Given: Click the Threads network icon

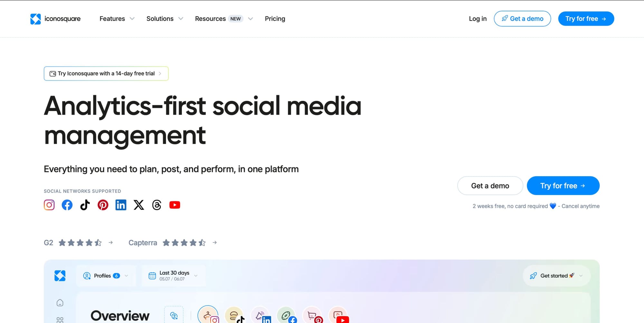Looking at the screenshot, I should (157, 205).
